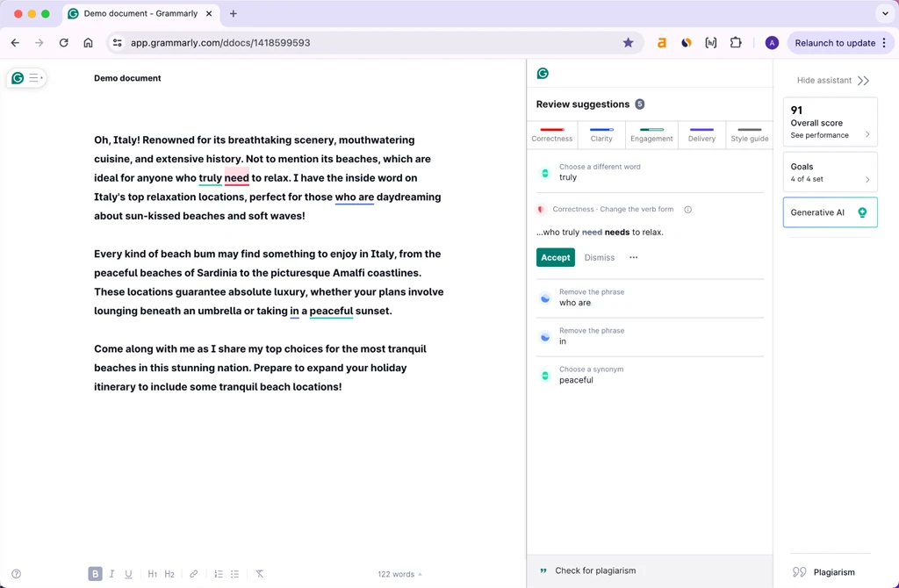Select the Correctness tab
The width and height of the screenshot is (899, 588).
point(552,134)
